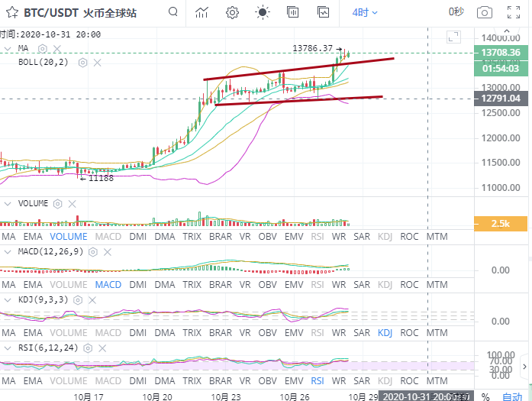
Task: Click 10月 23 on the time axis
Action: (x=226, y=396)
